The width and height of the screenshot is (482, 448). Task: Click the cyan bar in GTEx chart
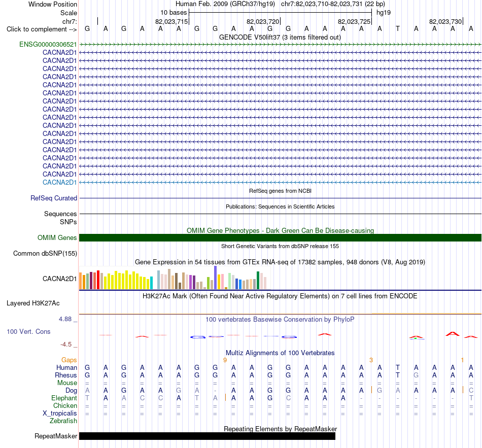point(151,283)
